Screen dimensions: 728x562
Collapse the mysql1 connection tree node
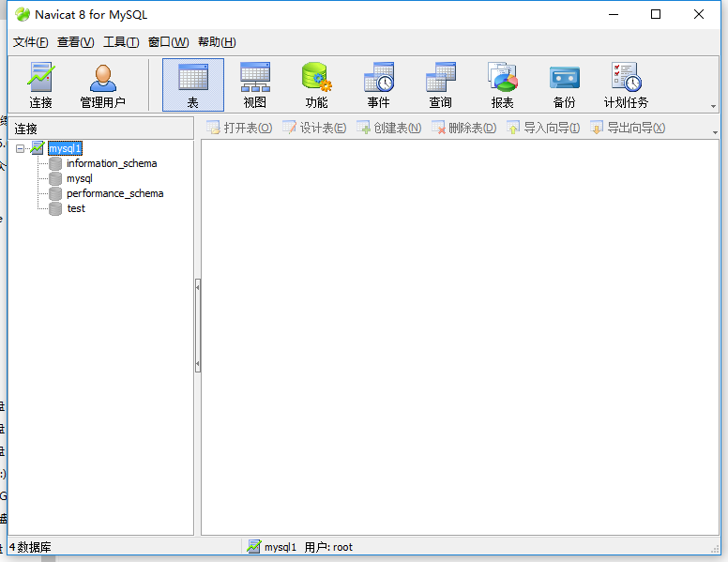pyautogui.click(x=20, y=148)
